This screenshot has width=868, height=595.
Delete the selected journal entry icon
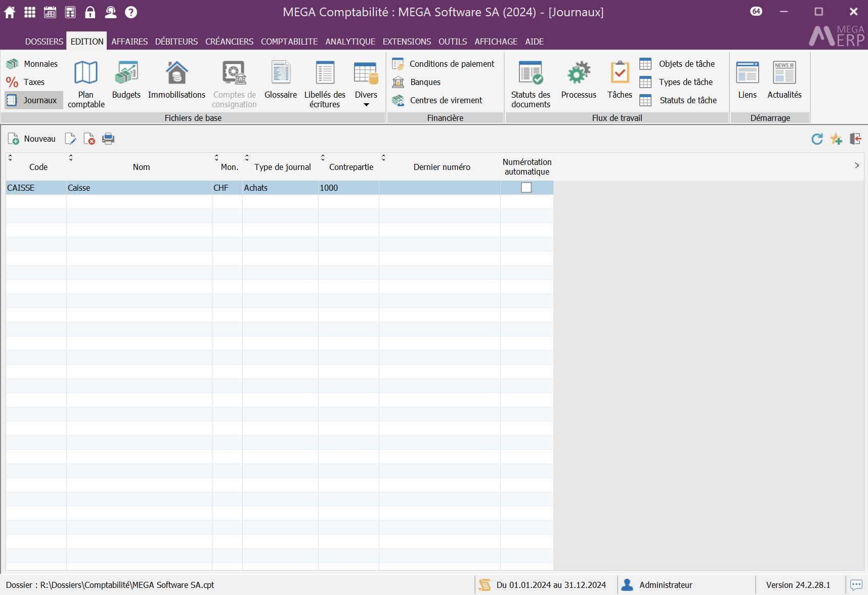pyautogui.click(x=90, y=139)
